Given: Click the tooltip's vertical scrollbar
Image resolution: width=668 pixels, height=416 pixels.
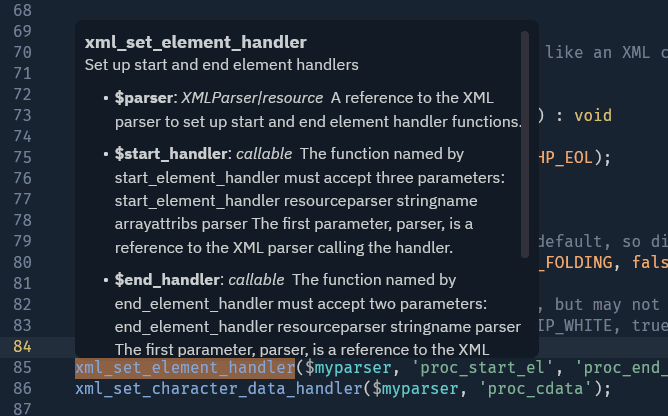Looking at the screenshot, I should (525, 140).
